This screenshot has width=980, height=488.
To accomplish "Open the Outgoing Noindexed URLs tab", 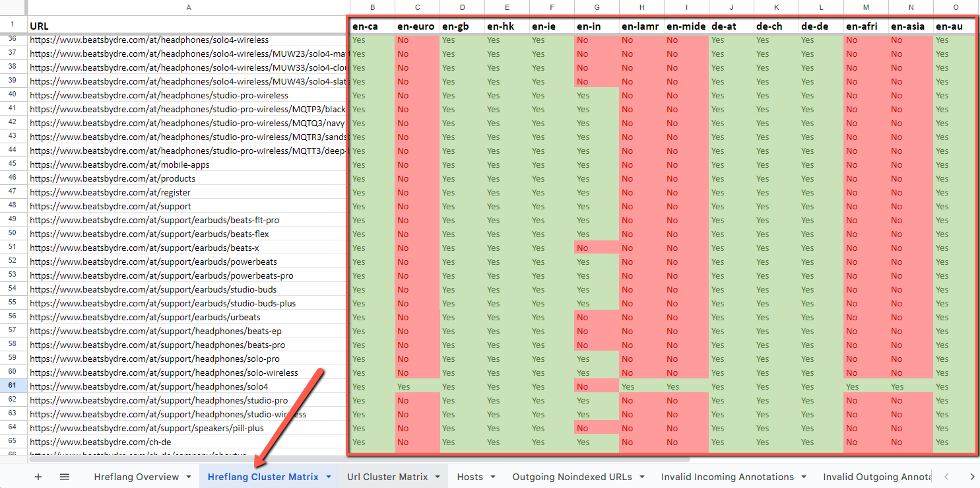I will (572, 477).
